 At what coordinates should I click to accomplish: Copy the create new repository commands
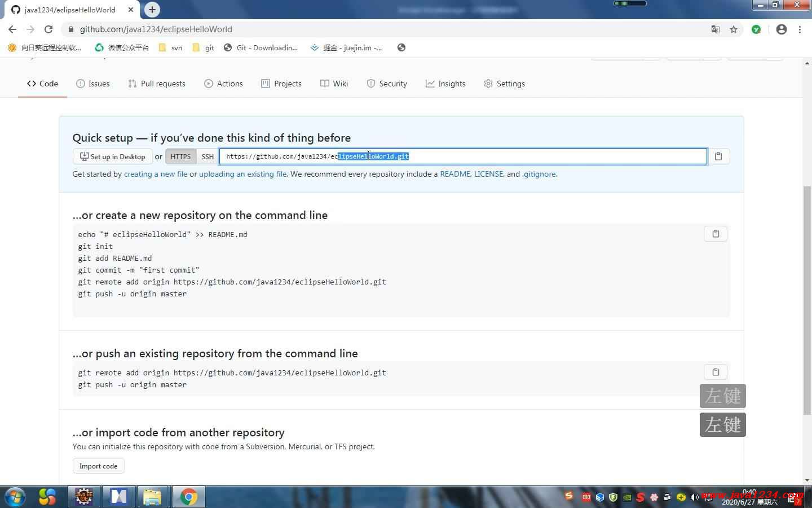tap(716, 234)
